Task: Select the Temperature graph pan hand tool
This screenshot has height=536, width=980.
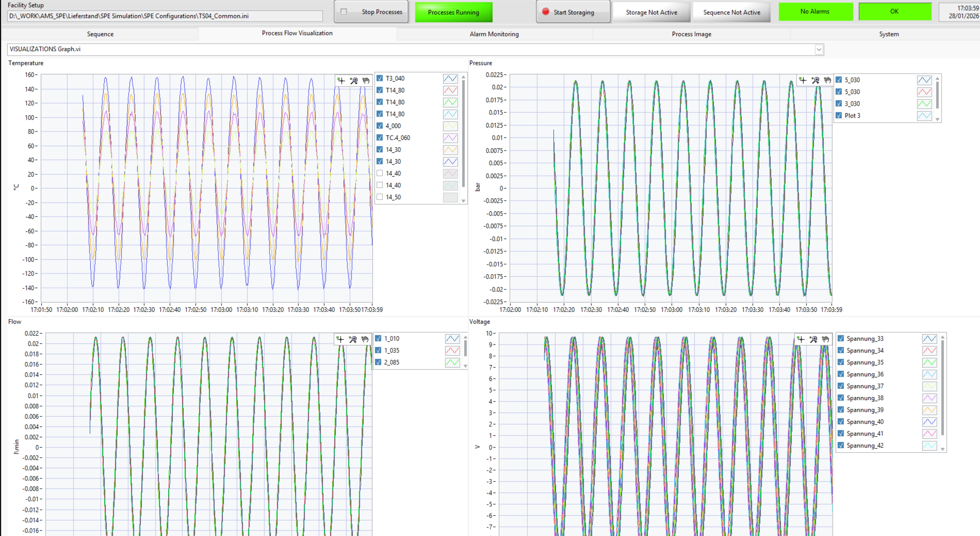Action: 366,81
